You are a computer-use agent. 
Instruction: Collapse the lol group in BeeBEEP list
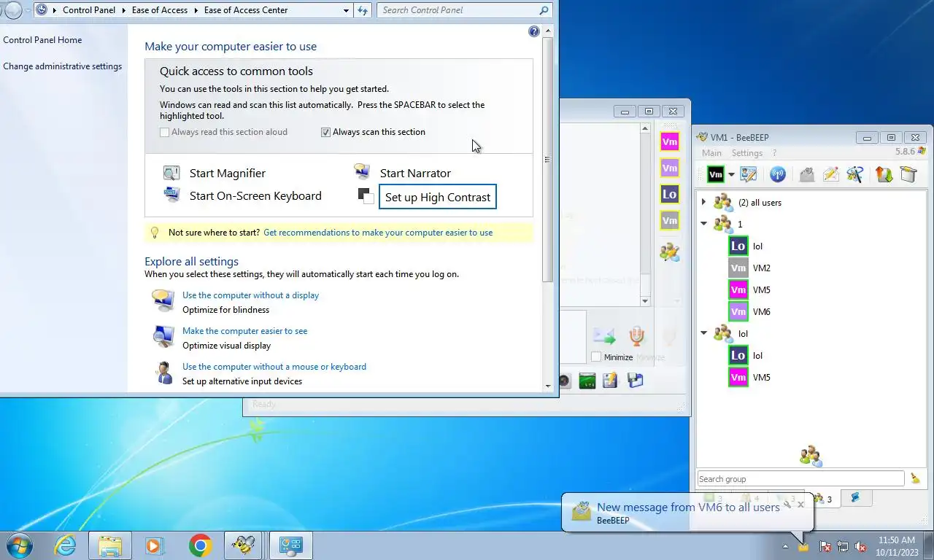[703, 333]
